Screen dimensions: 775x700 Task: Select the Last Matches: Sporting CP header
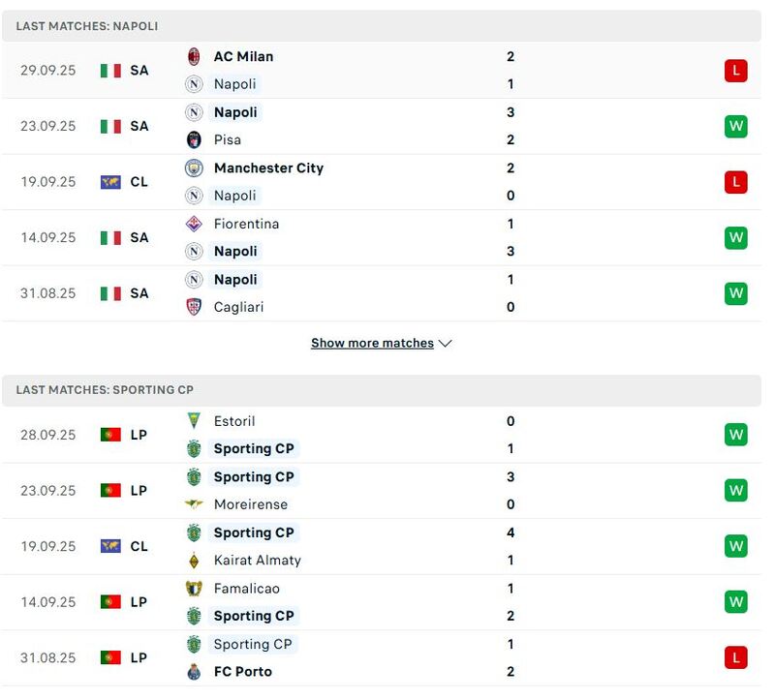pyautogui.click(x=105, y=390)
